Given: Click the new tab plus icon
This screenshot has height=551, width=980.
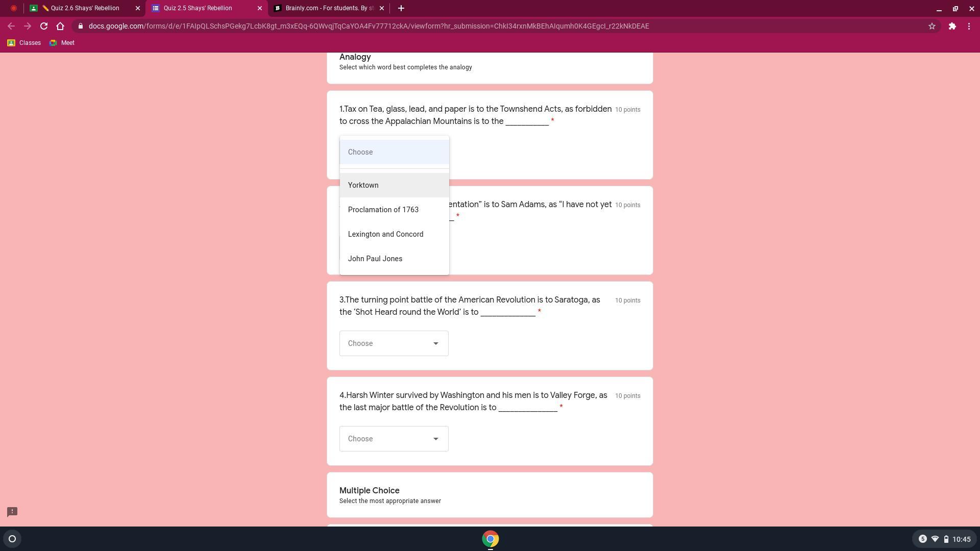Looking at the screenshot, I should [x=401, y=8].
